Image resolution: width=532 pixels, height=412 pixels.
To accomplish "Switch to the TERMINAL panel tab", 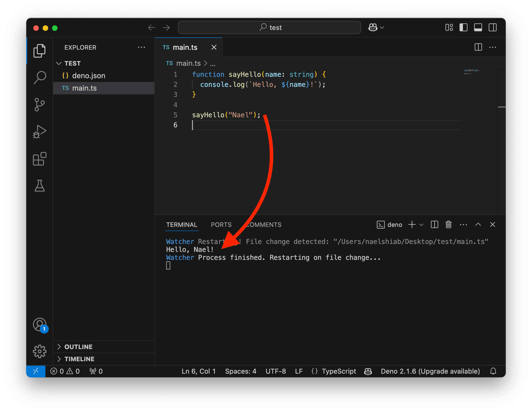I will 182,224.
